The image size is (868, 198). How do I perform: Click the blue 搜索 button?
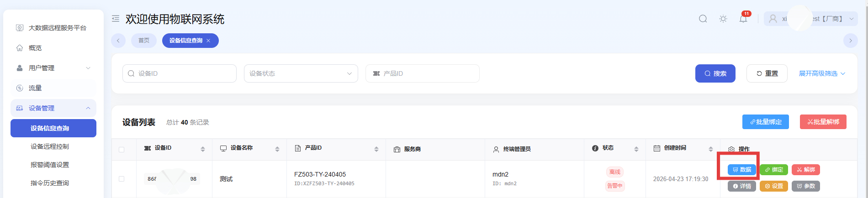pyautogui.click(x=715, y=73)
